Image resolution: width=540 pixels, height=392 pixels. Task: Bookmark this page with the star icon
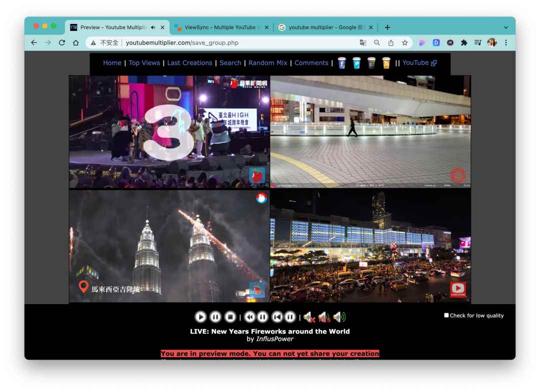click(404, 43)
